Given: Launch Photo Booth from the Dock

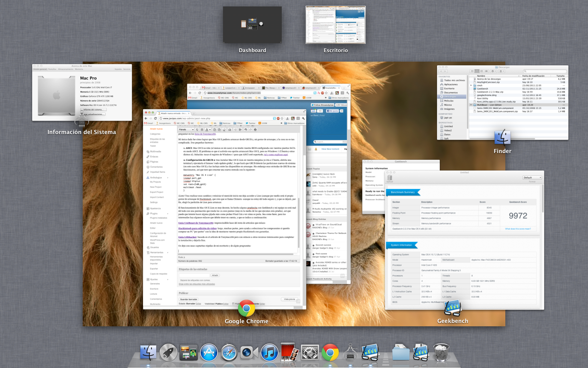Looking at the screenshot, I should tap(290, 352).
